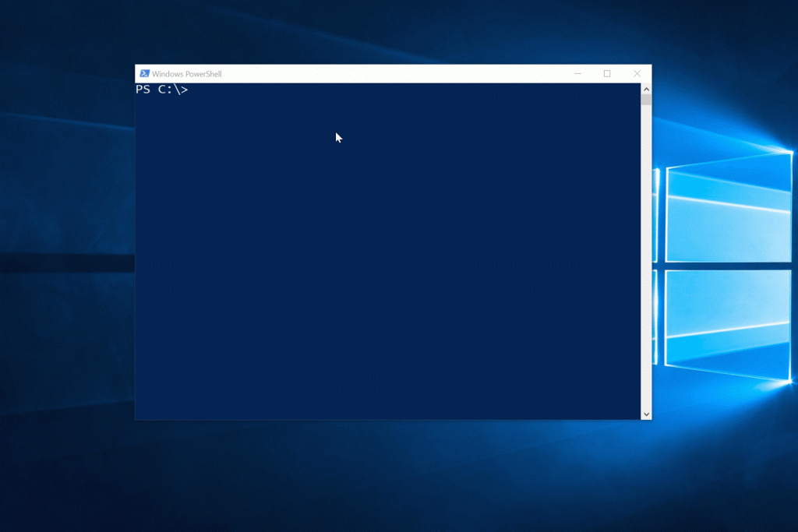Open the PowerShell icon system menu
The image size is (798, 532).
pos(144,74)
